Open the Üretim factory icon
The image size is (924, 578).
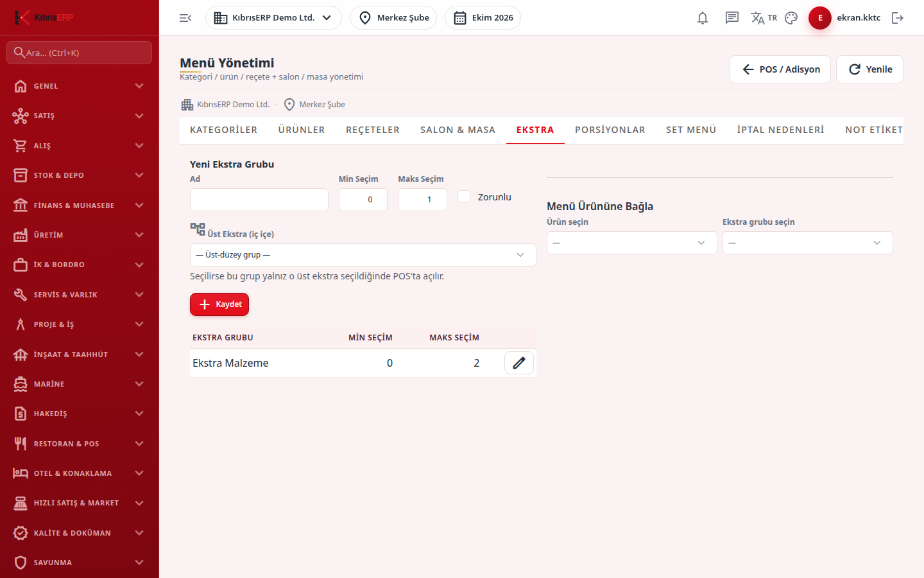tap(21, 235)
